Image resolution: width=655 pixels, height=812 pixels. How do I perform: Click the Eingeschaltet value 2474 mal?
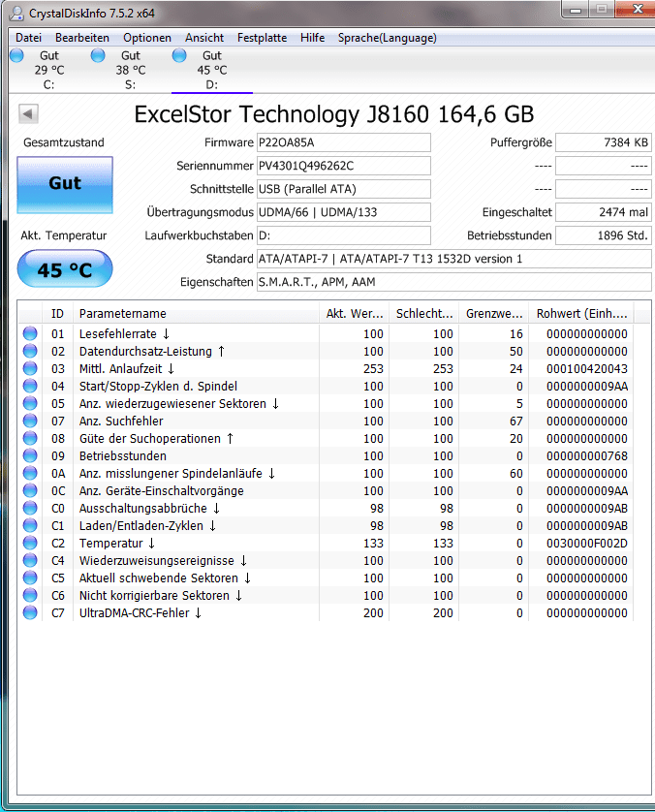pos(604,212)
